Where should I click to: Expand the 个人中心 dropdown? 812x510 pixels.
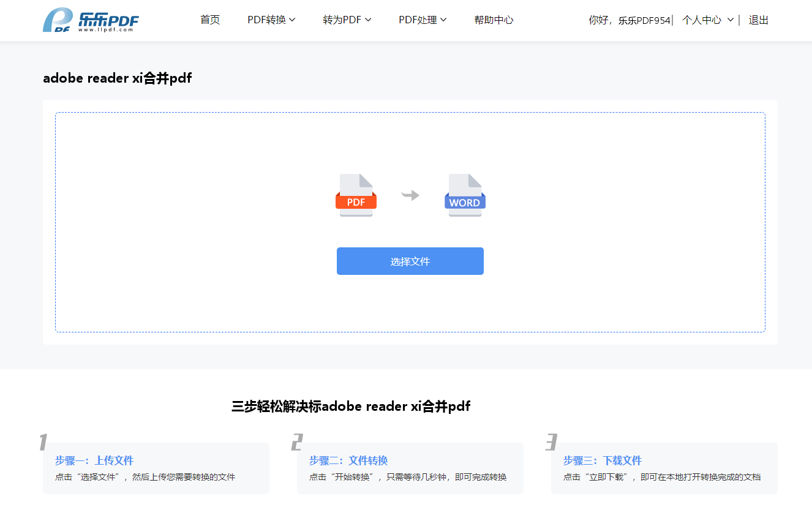pos(708,20)
